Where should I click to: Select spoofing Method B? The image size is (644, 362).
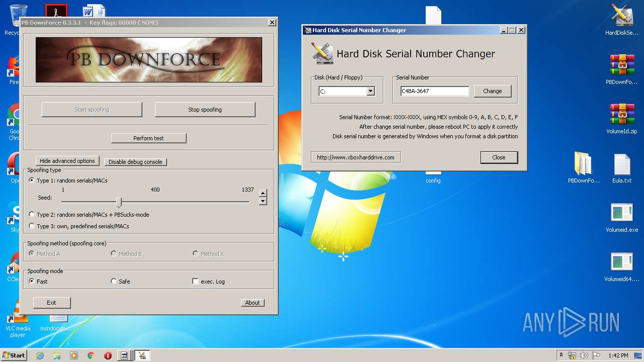pos(127,254)
